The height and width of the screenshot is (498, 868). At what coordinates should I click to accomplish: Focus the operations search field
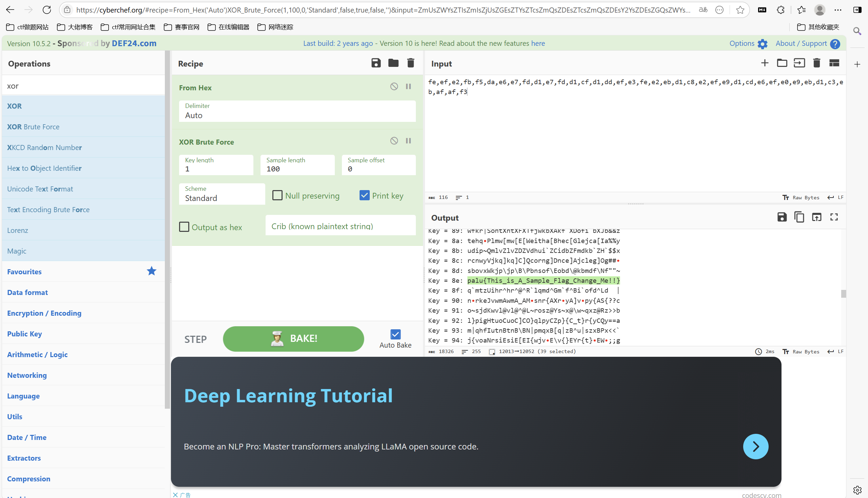point(83,86)
